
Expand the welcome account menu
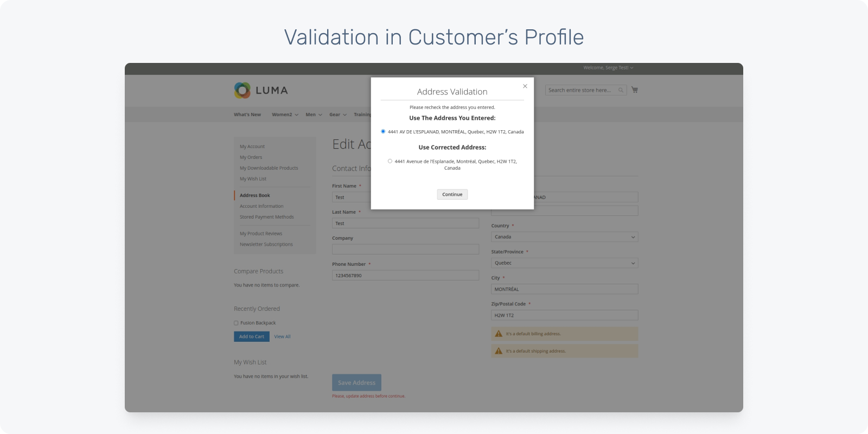coord(608,68)
